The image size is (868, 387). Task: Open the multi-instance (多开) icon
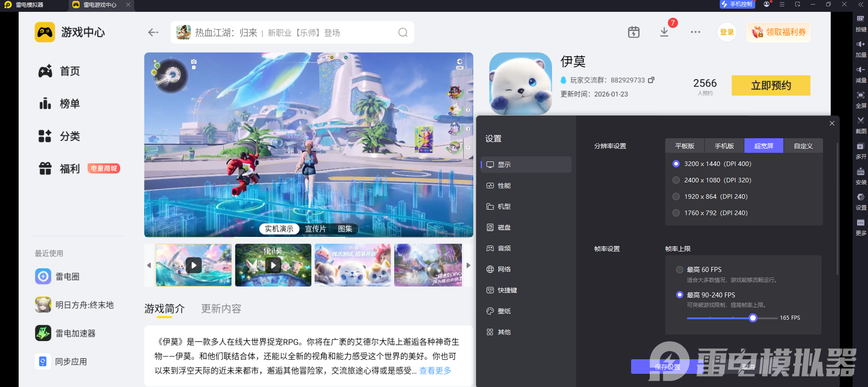pos(860,147)
